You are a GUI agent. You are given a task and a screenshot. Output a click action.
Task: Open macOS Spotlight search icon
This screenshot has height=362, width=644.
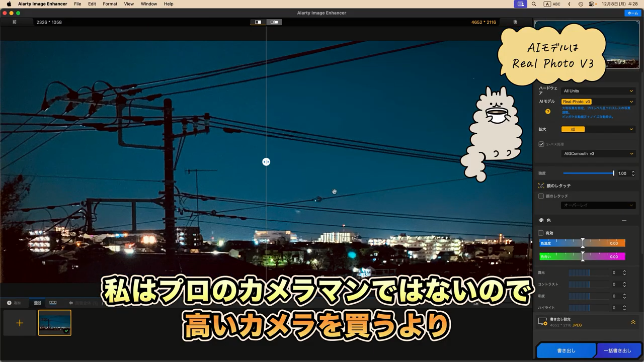tap(534, 4)
